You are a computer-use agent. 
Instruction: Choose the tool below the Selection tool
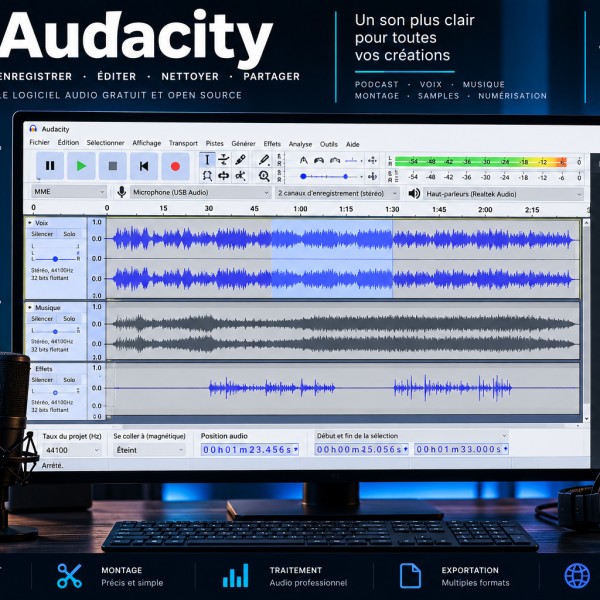pos(207,176)
